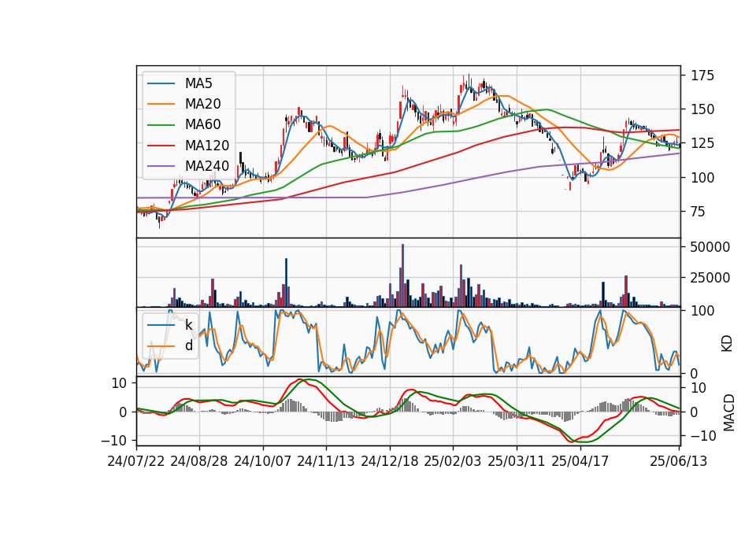This screenshot has height=543, width=756.
Task: Click the green MA60 legend line sample
Action: pyautogui.click(x=161, y=125)
